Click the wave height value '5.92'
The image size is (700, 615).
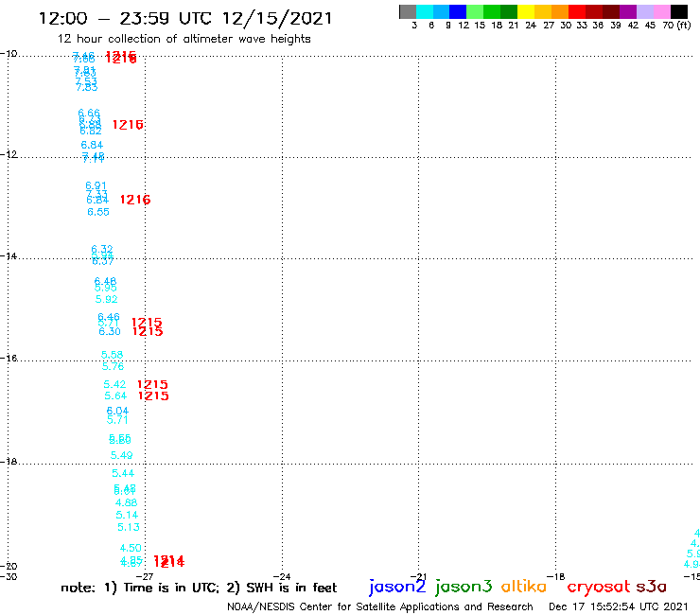click(106, 299)
